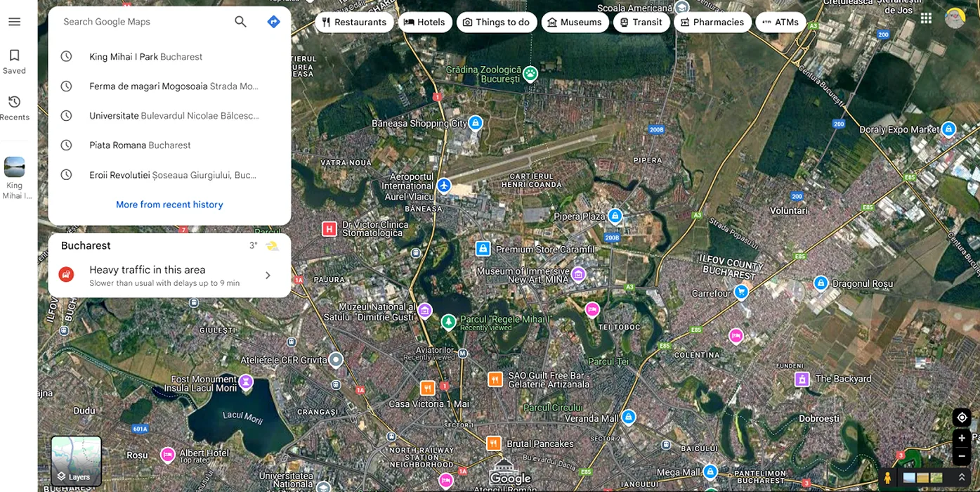Click Dr Victor Clinica hospital marker
The height and width of the screenshot is (492, 980).
point(329,229)
